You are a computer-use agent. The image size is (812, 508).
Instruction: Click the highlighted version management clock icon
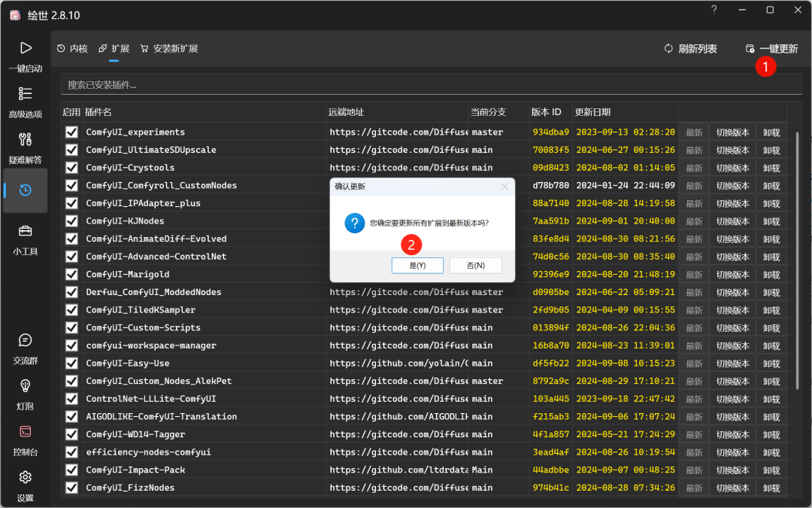coord(25,190)
